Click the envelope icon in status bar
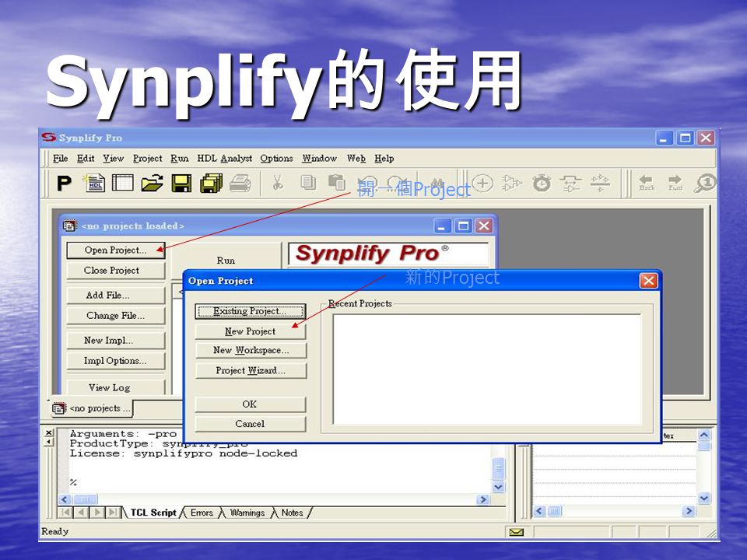Screen dimensions: 747x560 coord(516,532)
